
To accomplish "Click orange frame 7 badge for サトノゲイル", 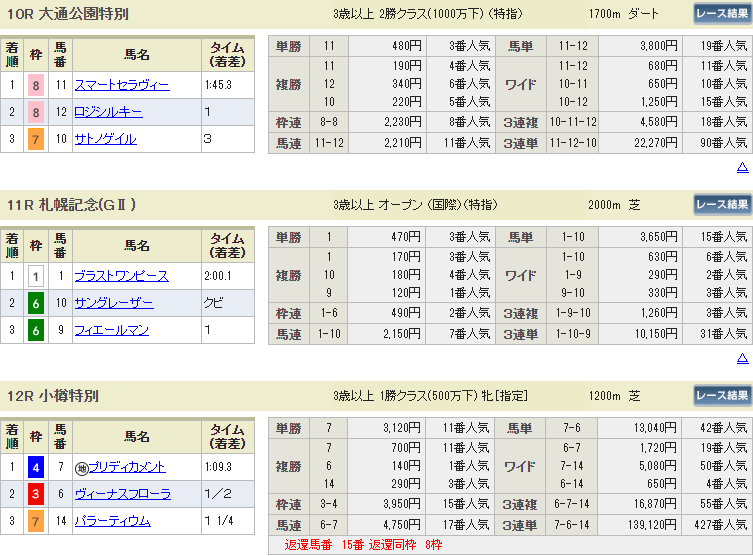I will (36, 139).
